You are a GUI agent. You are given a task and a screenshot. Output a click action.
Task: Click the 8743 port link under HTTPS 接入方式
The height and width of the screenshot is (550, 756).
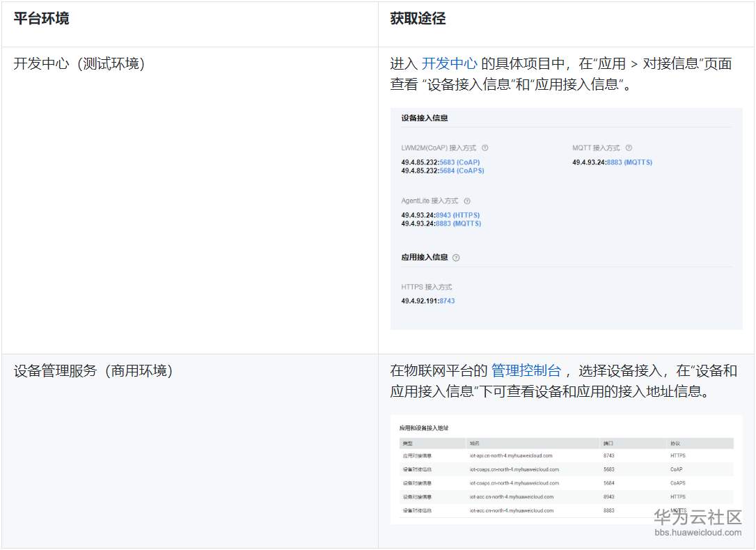click(447, 301)
